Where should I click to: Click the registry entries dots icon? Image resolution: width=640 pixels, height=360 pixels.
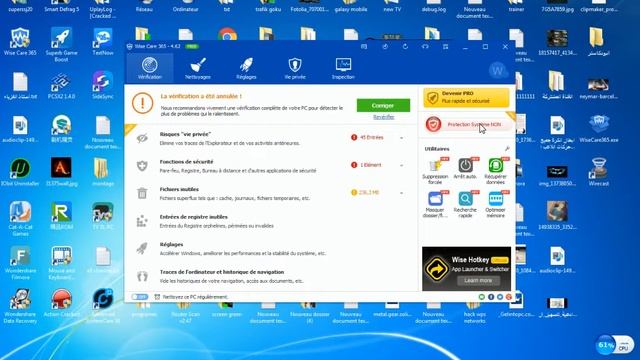point(142,221)
